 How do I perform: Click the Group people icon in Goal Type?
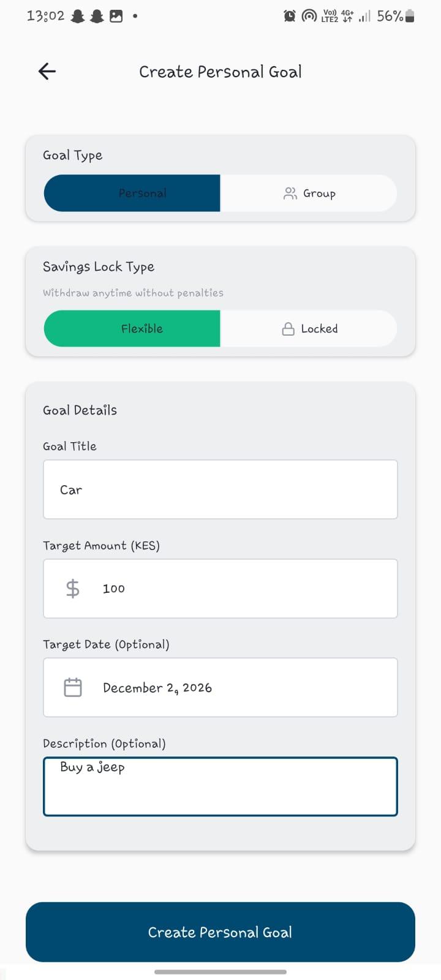pyautogui.click(x=290, y=193)
